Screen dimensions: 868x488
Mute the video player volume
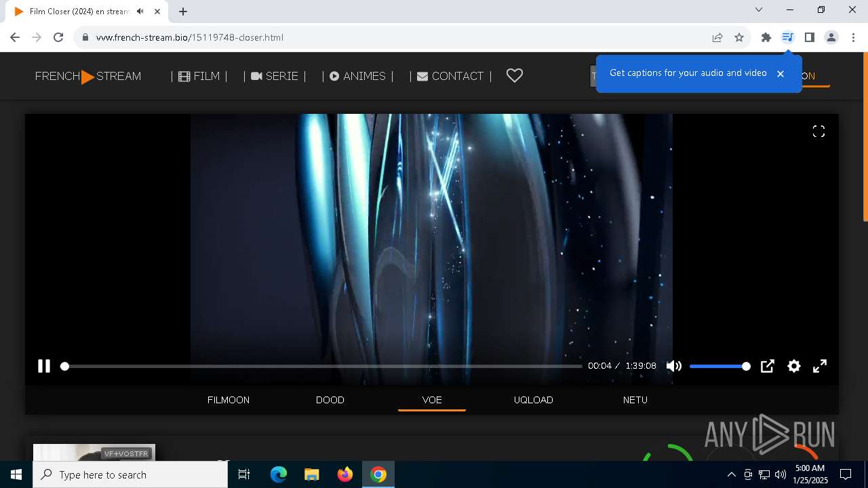pyautogui.click(x=673, y=366)
